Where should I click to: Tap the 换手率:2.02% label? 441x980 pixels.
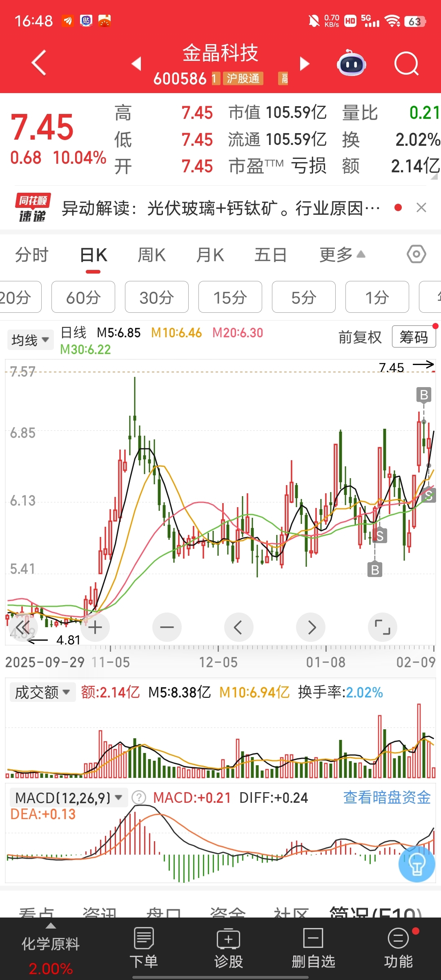341,692
